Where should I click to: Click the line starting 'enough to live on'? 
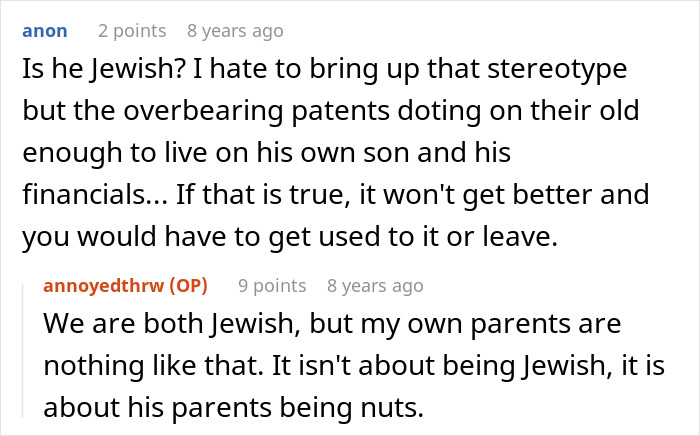coord(267,153)
